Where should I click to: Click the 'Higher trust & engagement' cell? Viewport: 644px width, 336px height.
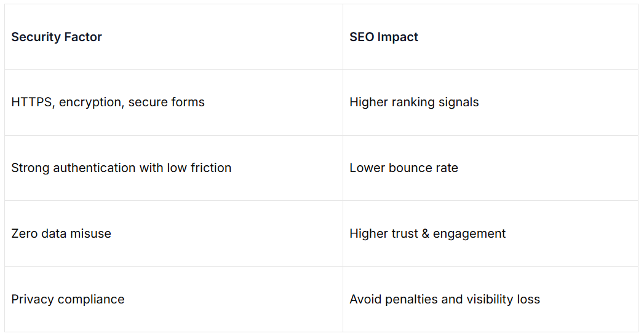click(x=427, y=233)
